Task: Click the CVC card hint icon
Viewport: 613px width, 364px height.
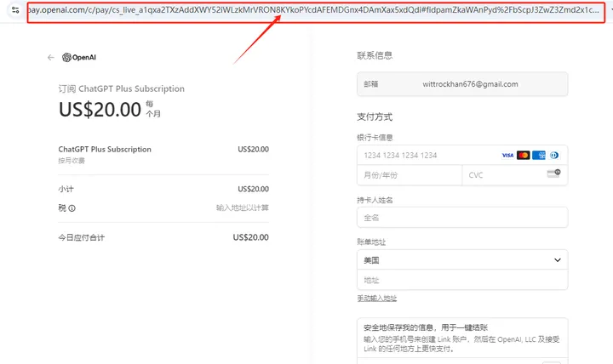Action: (553, 174)
